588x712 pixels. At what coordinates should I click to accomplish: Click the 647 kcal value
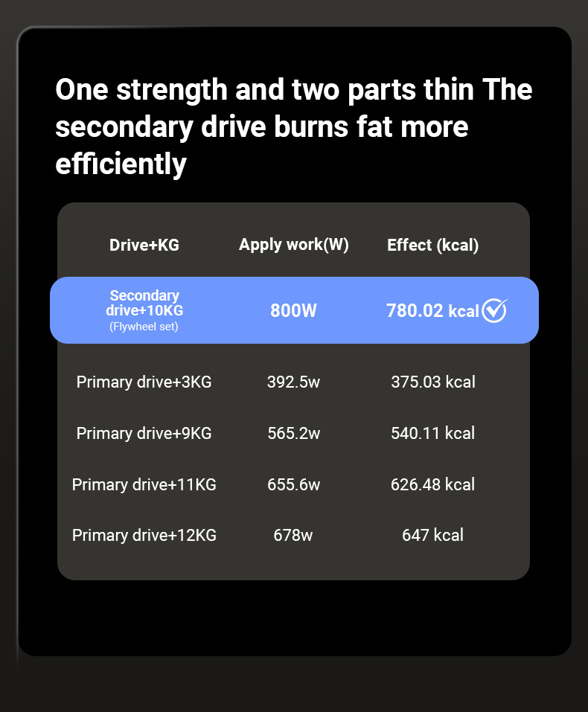(x=432, y=535)
